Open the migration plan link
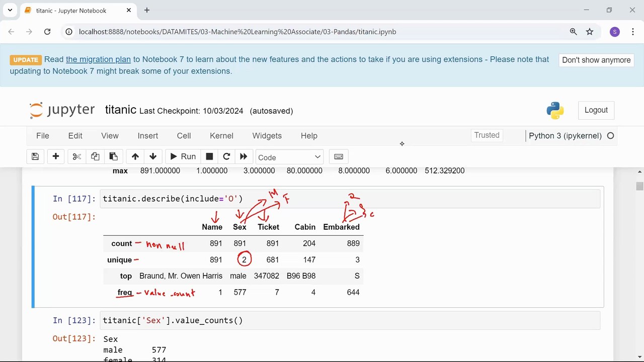Screen dimensions: 644x362 coord(98,59)
